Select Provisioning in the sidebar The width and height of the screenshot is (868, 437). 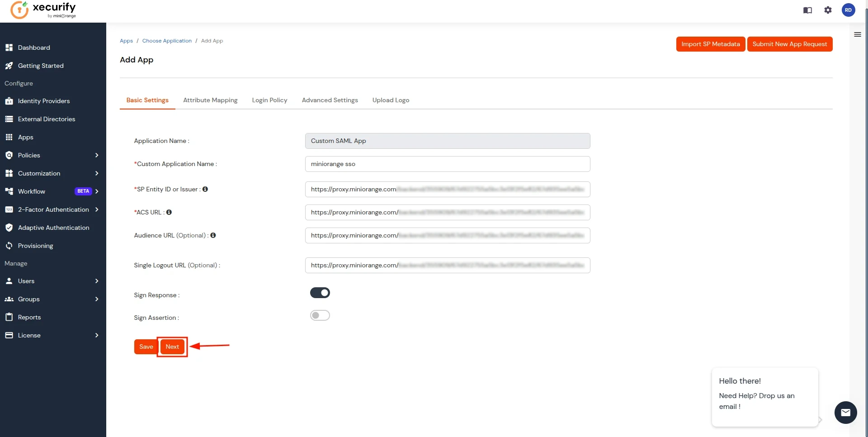(35, 245)
